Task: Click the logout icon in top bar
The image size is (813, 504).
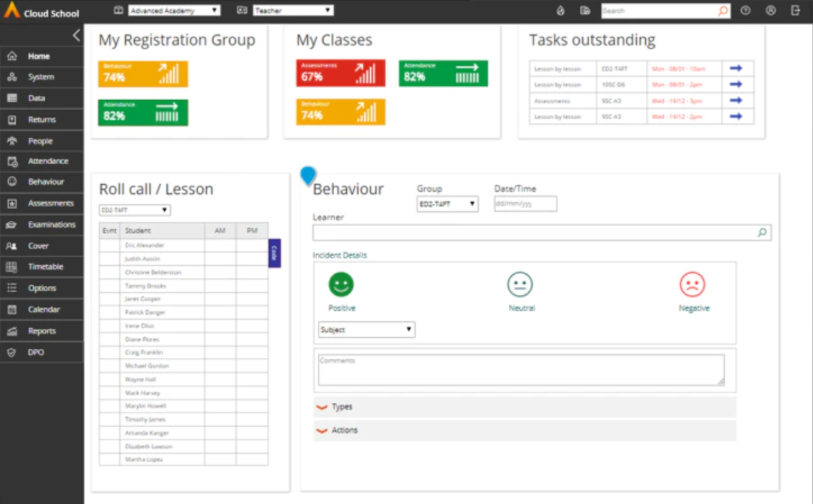Action: point(795,10)
